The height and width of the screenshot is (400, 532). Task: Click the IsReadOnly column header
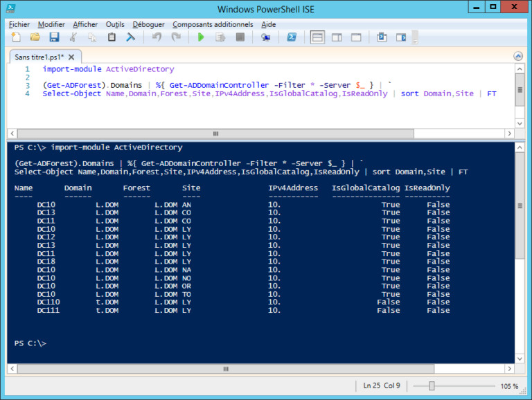[427, 188]
